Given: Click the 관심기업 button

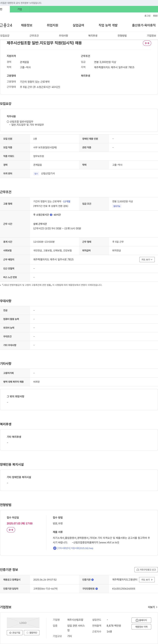Looking at the screenshot, I should (14, 633).
